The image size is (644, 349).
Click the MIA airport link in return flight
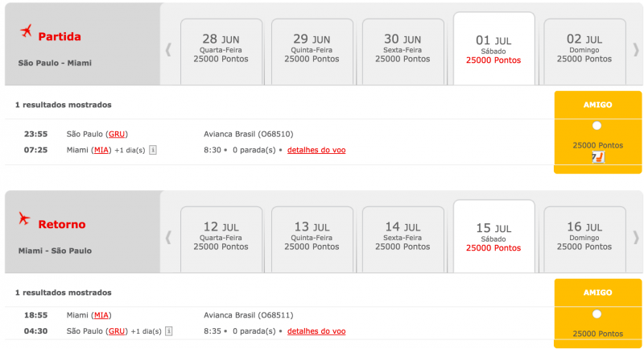101,314
